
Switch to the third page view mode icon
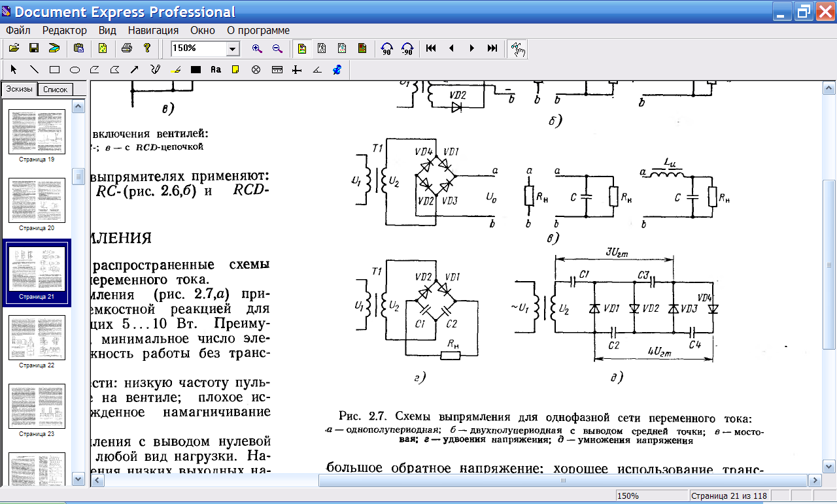342,48
